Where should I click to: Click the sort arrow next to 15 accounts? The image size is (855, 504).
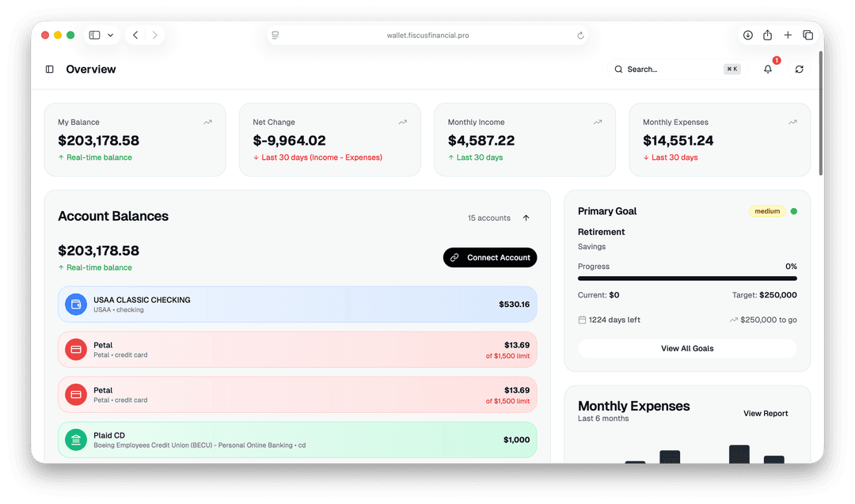click(x=526, y=218)
